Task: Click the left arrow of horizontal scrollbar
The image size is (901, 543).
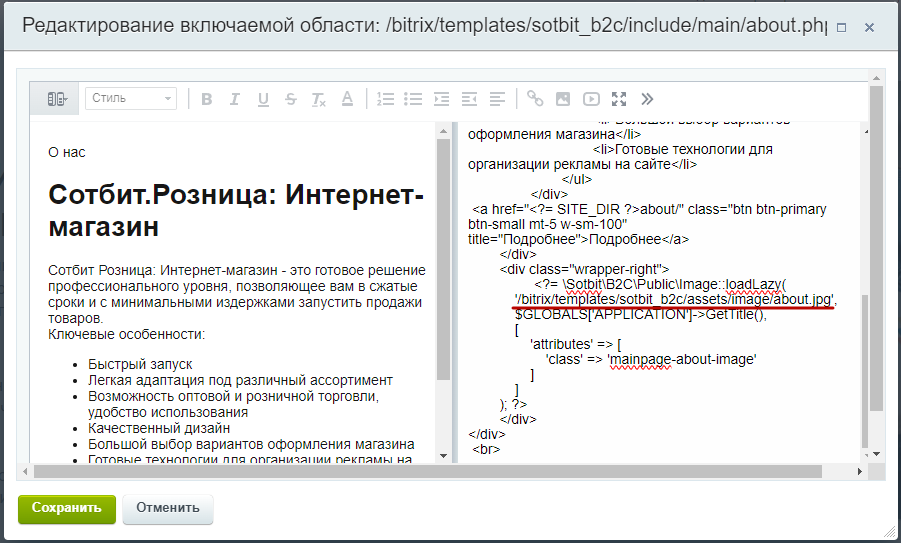Action: (25, 472)
